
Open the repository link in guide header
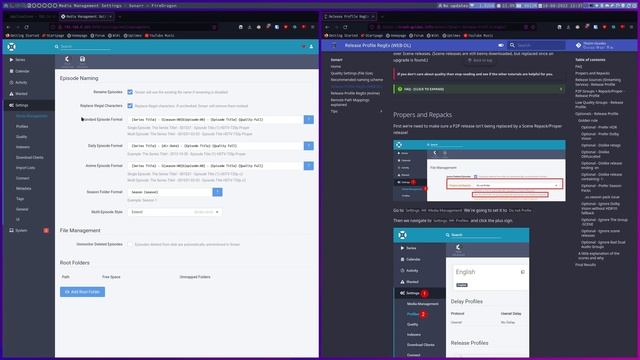(595, 45)
